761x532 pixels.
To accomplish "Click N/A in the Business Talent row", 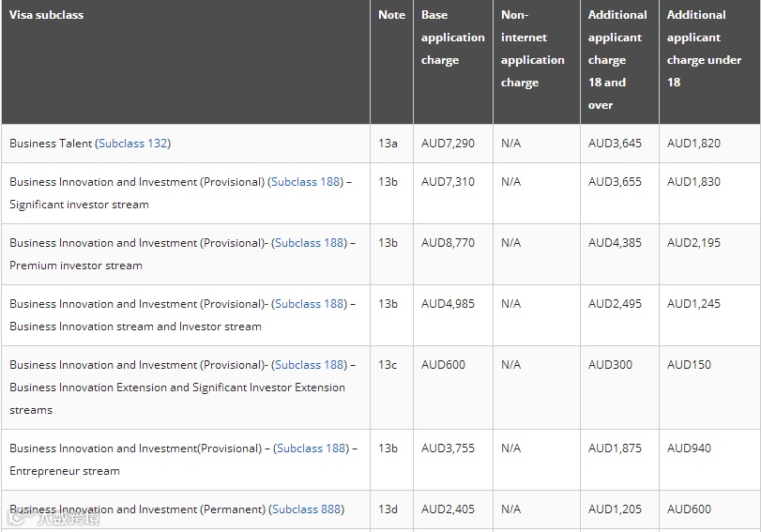I will (x=510, y=144).
